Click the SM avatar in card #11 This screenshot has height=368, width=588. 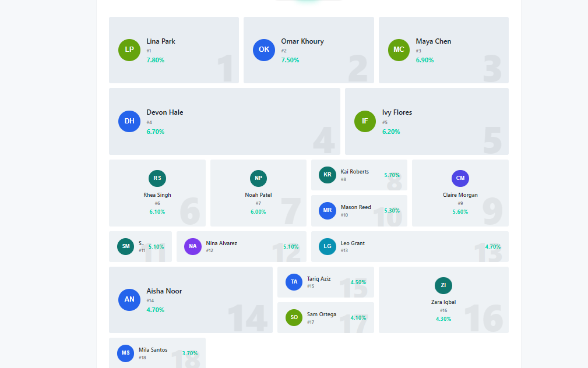[x=126, y=246]
